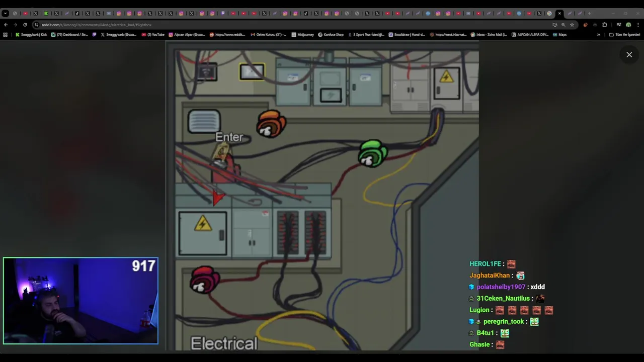Go forward to the next page
644x362 pixels.
(15, 25)
